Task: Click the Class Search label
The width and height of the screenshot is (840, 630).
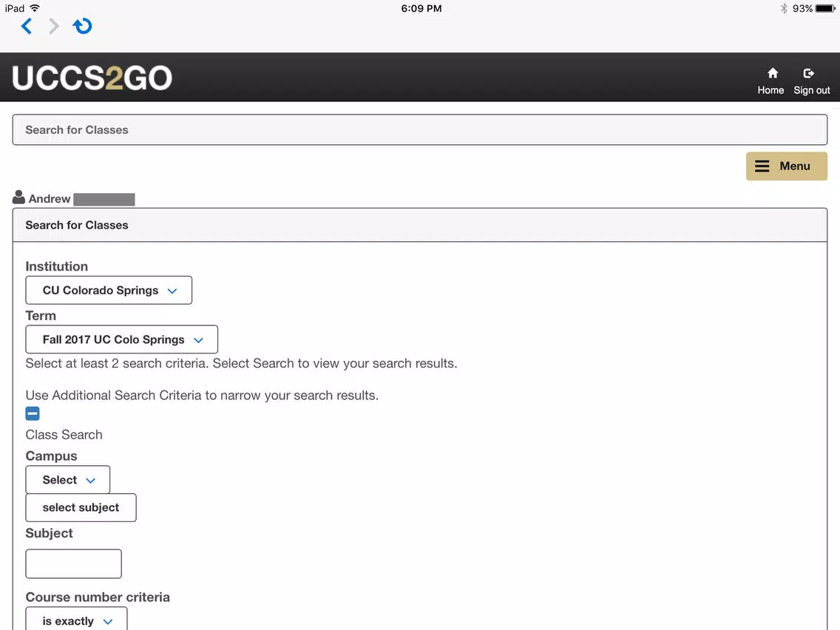Action: coord(64,435)
